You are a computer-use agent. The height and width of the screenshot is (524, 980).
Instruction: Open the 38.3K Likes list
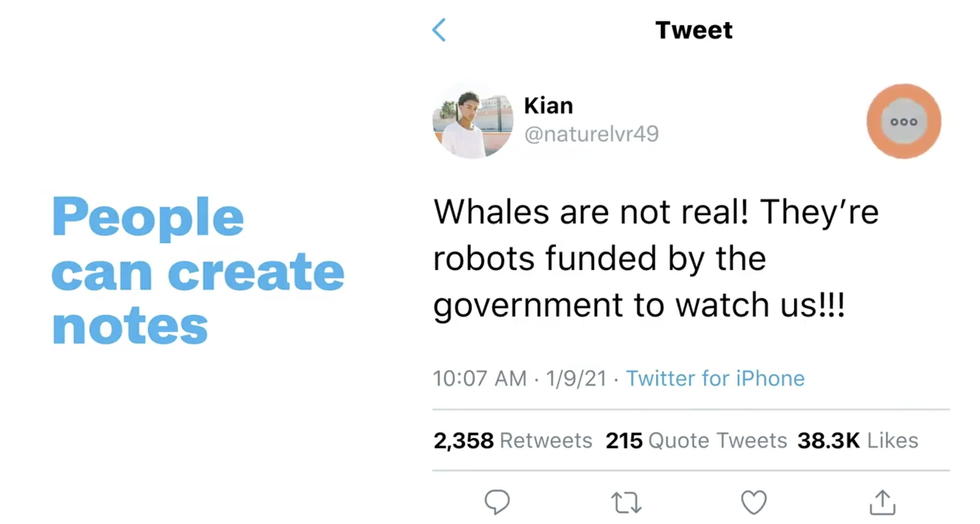(x=858, y=441)
